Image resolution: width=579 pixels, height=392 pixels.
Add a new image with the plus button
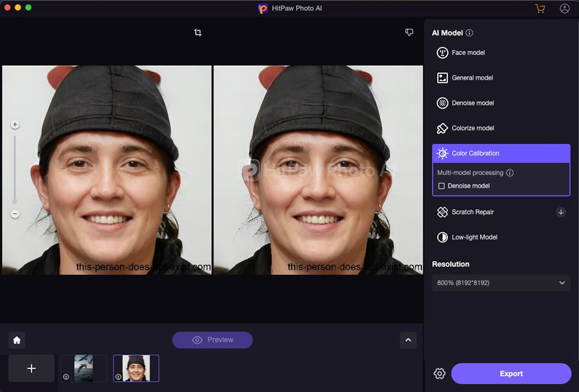32,368
